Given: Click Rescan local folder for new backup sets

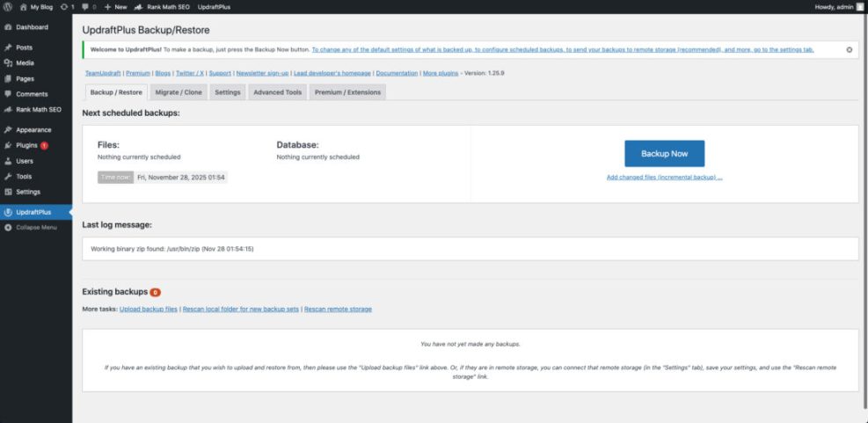Looking at the screenshot, I should tap(241, 309).
